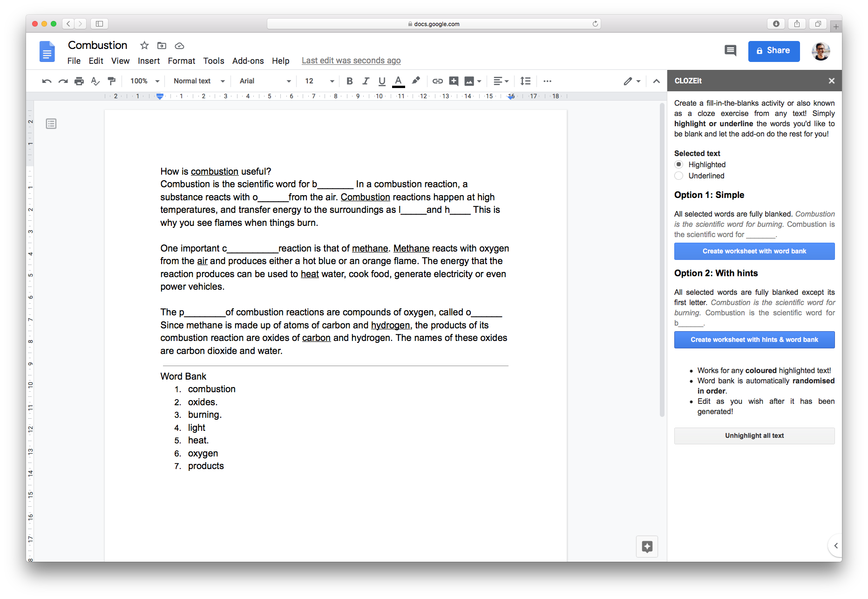This screenshot has height=599, width=868.
Task: Click the document vertical scrollbar
Action: (x=662, y=261)
